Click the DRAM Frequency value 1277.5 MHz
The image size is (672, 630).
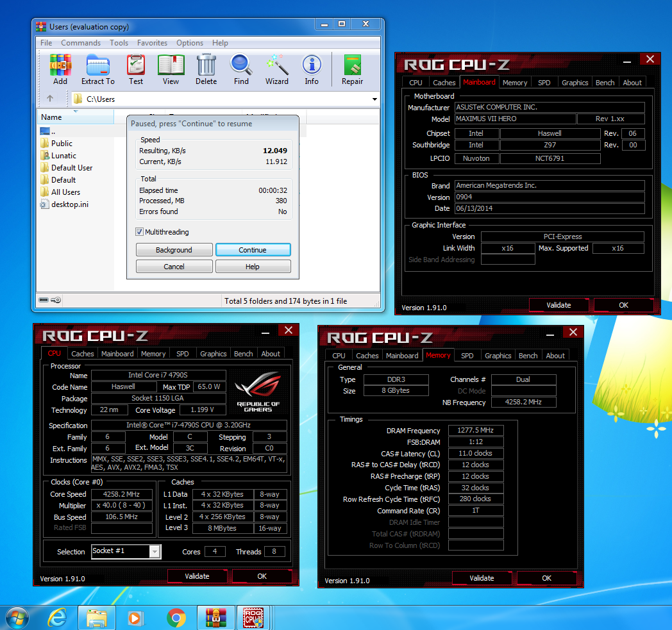[476, 430]
